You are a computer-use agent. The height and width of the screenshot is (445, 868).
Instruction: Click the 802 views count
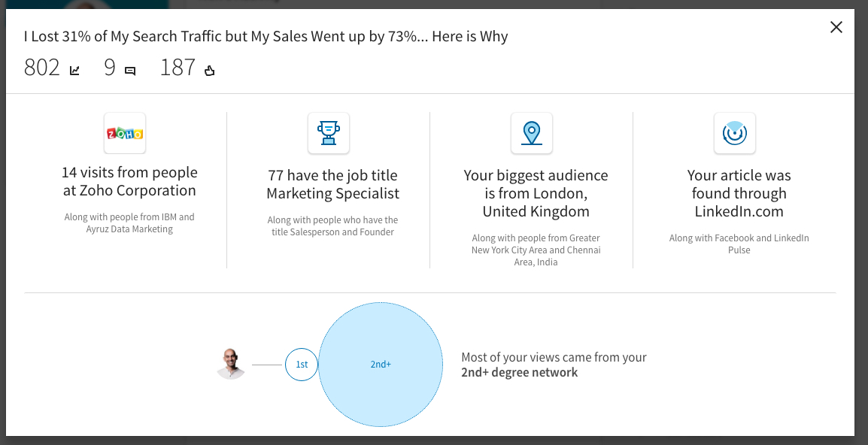point(42,68)
